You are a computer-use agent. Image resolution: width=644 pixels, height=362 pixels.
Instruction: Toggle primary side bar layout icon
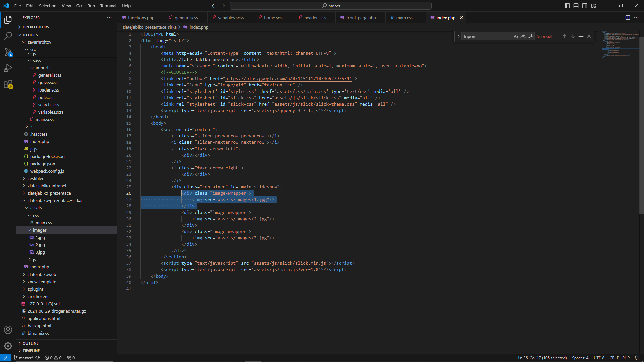(x=567, y=6)
